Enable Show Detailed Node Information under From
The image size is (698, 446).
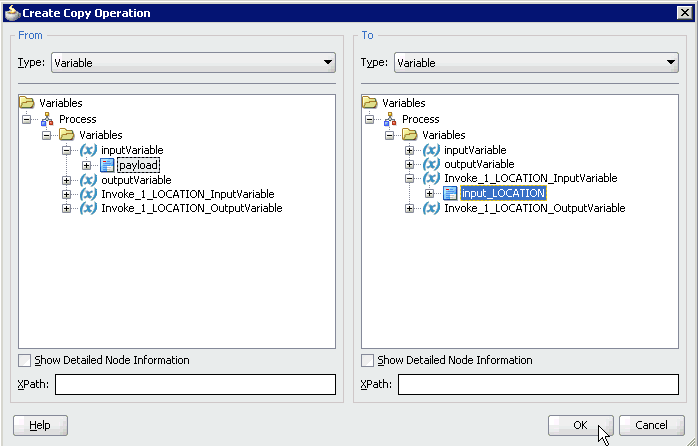[x=24, y=360]
